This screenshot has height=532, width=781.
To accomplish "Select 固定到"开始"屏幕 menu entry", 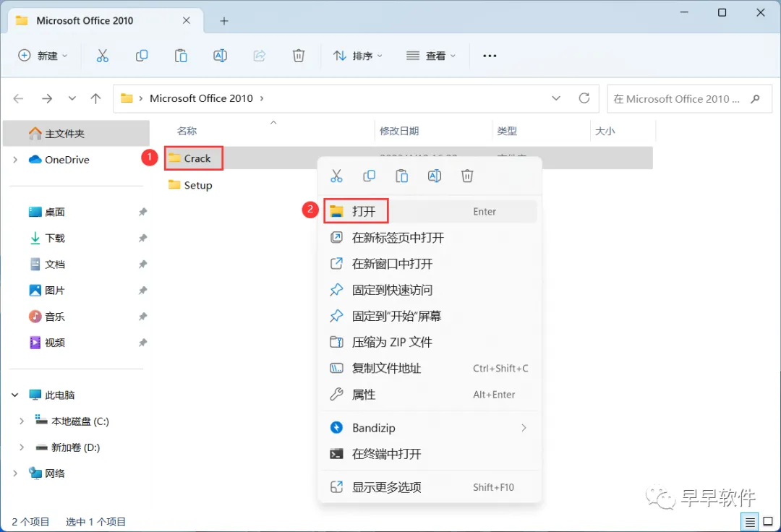I will [x=430, y=316].
